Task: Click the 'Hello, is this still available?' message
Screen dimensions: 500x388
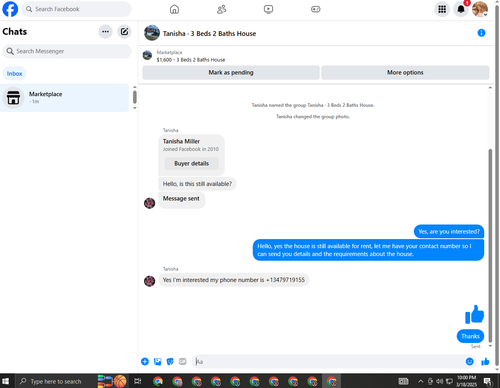Action: click(197, 184)
